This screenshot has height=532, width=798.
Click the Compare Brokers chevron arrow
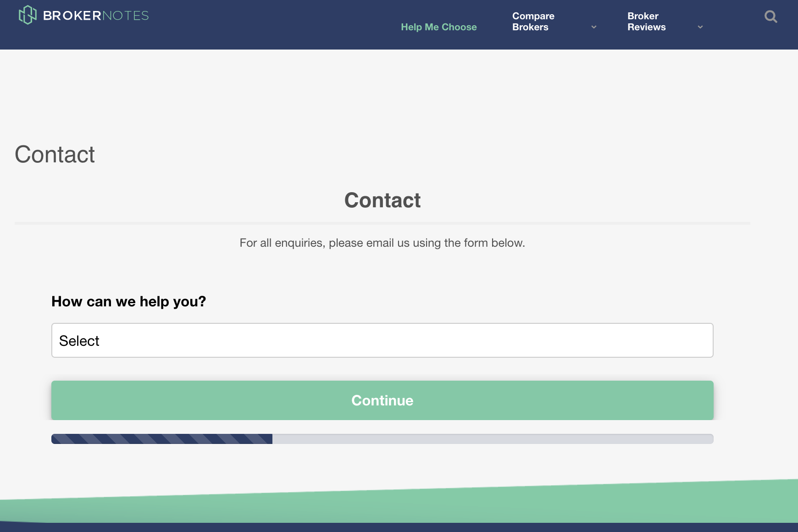tap(594, 27)
